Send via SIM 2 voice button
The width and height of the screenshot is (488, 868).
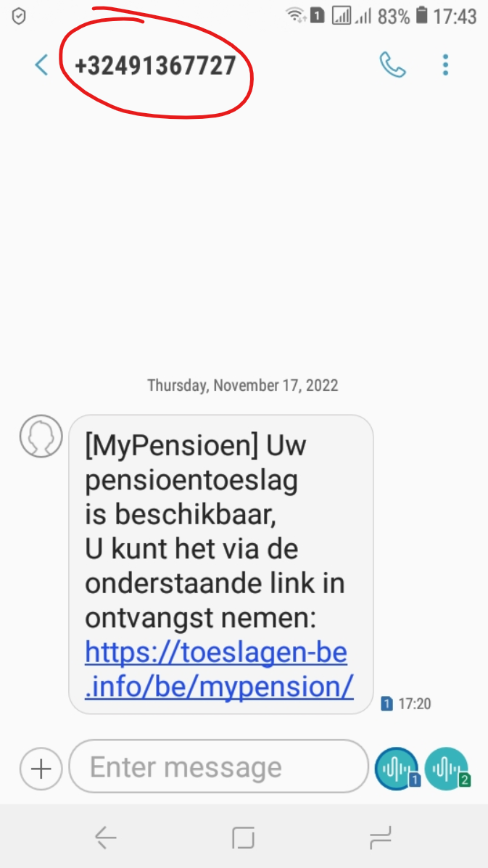coord(447,769)
